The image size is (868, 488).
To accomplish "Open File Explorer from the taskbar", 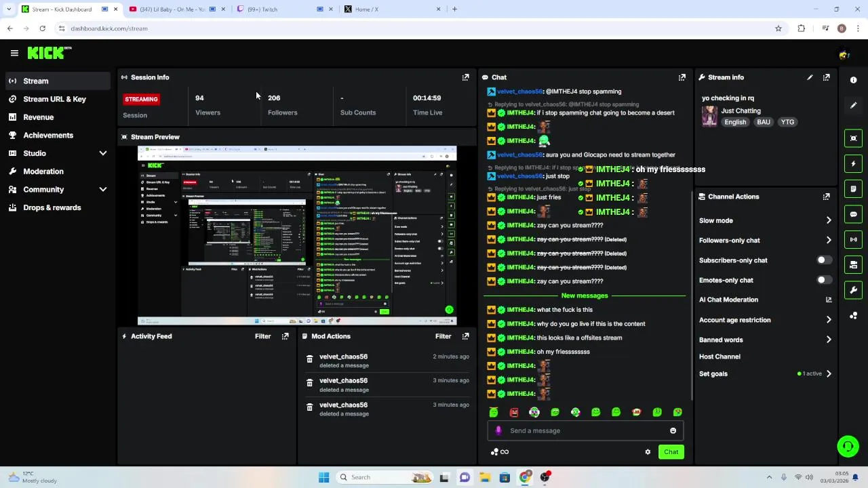I will [x=484, y=477].
